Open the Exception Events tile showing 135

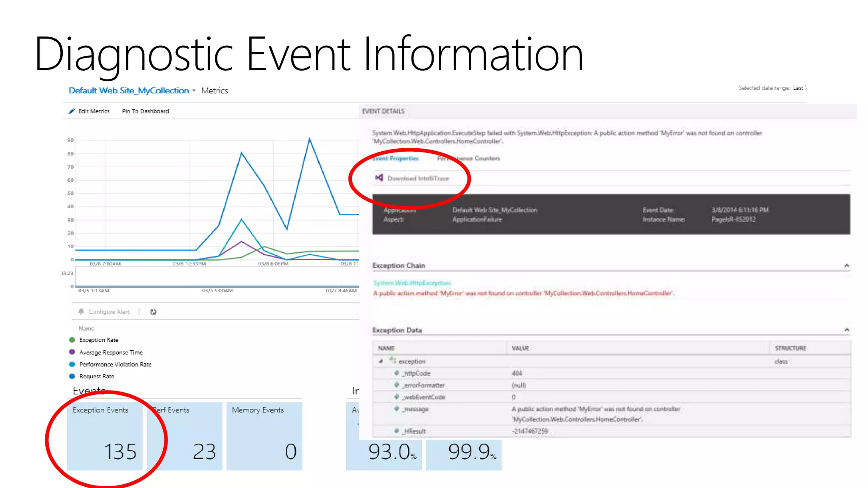tap(105, 436)
